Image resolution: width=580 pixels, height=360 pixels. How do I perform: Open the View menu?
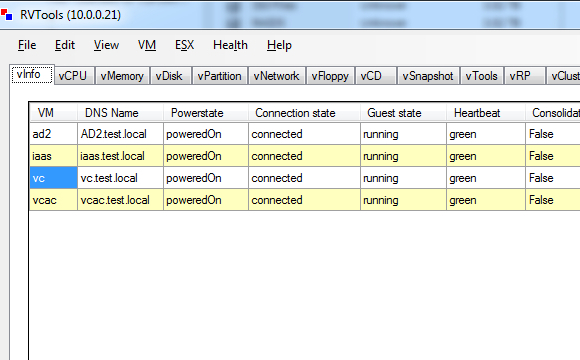[106, 45]
